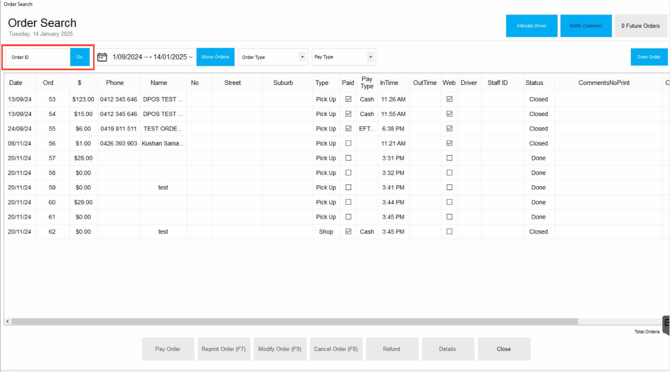Toggle Paid checkbox for order 62
Screen dimensions: 670x372
(x=348, y=231)
